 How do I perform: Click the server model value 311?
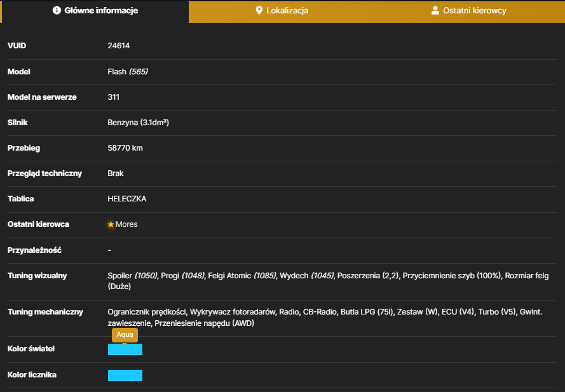[113, 97]
